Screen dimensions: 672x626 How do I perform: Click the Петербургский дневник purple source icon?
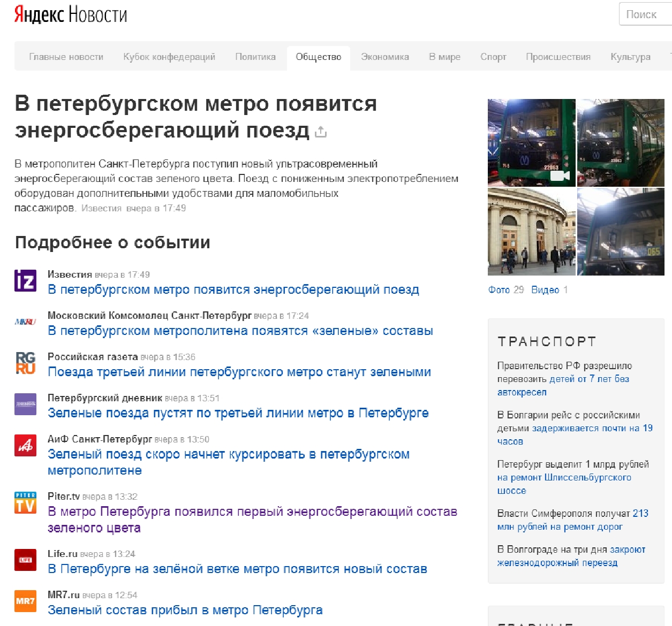(x=25, y=404)
